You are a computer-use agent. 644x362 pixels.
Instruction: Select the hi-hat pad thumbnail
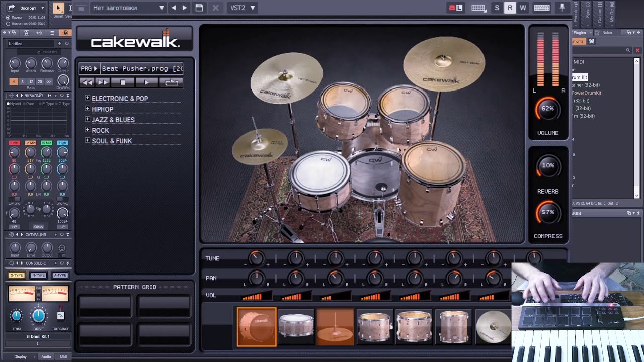click(x=335, y=327)
